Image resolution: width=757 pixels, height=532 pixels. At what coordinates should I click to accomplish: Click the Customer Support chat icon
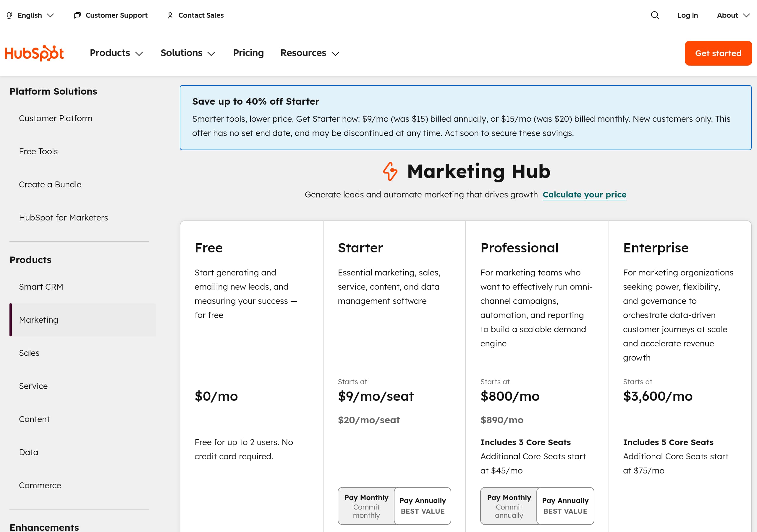(77, 15)
